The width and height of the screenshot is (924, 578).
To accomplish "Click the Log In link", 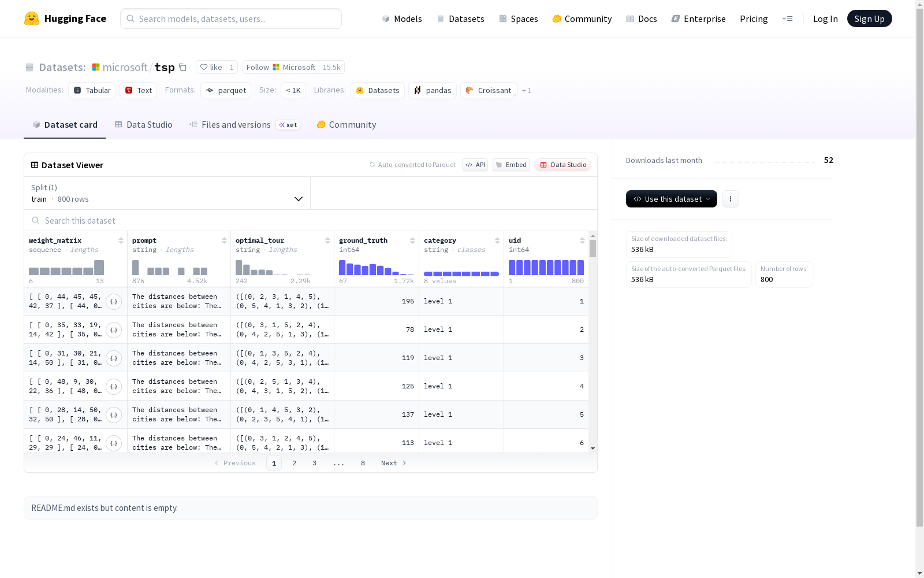I will pos(825,18).
